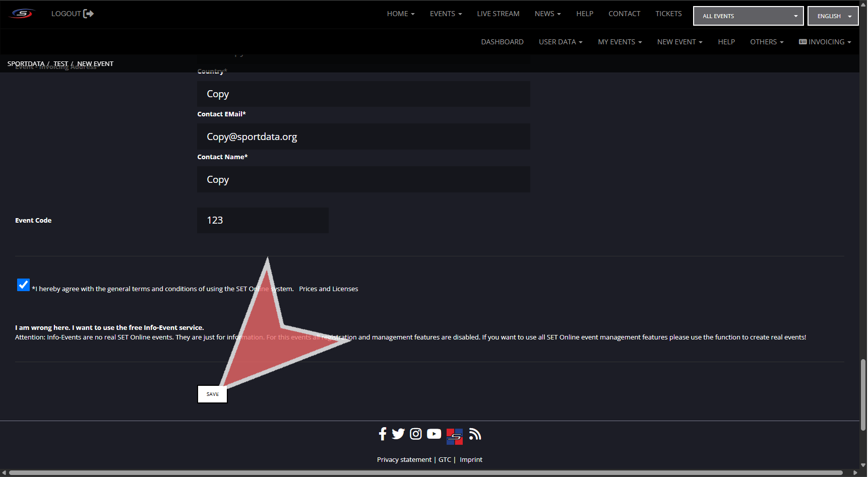868x477 pixels.
Task: Click the vertical page scrollbar thumb
Action: (x=863, y=394)
